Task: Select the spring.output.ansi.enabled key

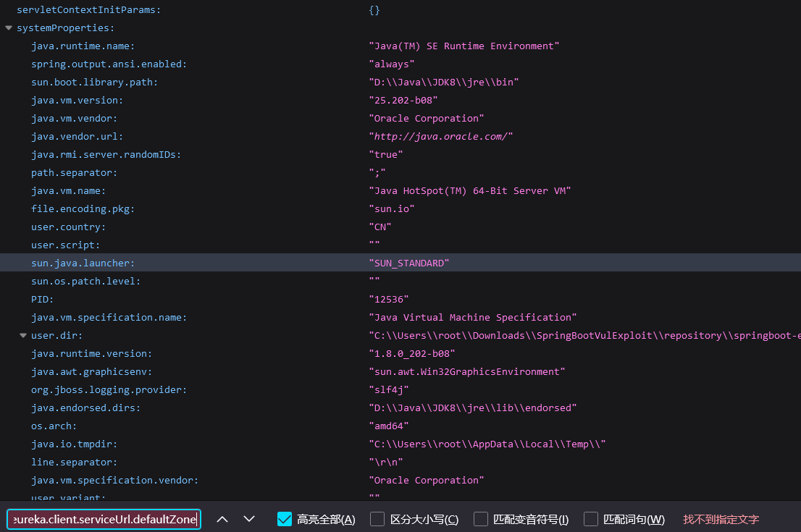Action: [109, 64]
